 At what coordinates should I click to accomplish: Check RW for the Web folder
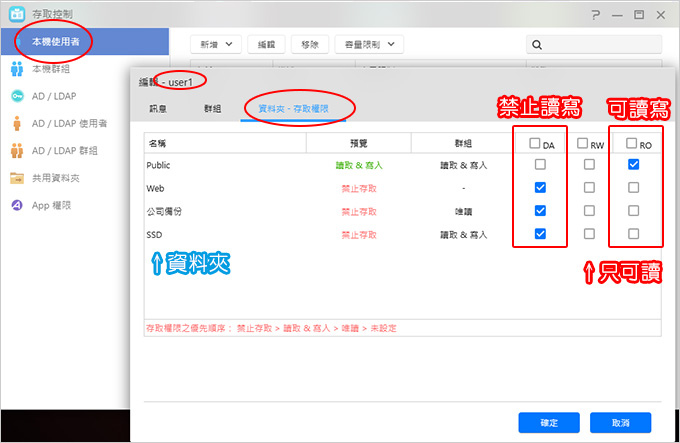click(x=589, y=188)
